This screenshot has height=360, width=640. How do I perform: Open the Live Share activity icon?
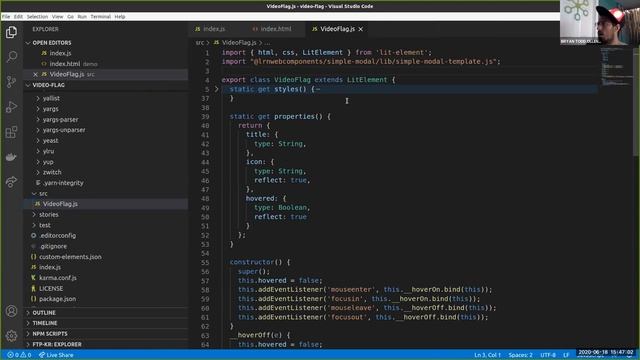pyautogui.click(x=11, y=182)
